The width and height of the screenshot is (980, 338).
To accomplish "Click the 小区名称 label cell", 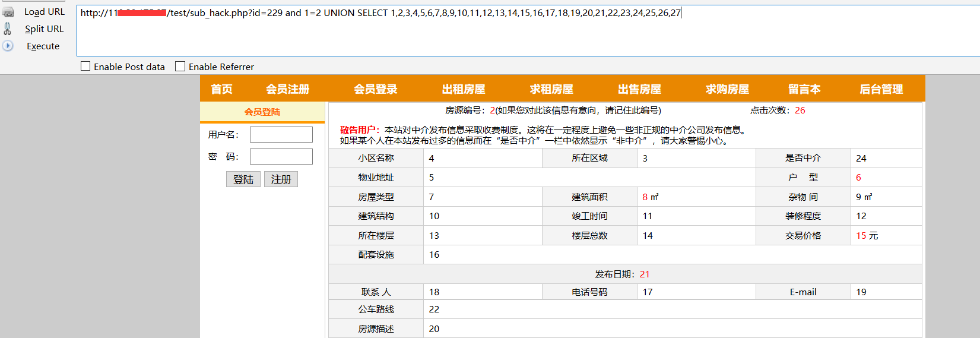I will [x=376, y=158].
